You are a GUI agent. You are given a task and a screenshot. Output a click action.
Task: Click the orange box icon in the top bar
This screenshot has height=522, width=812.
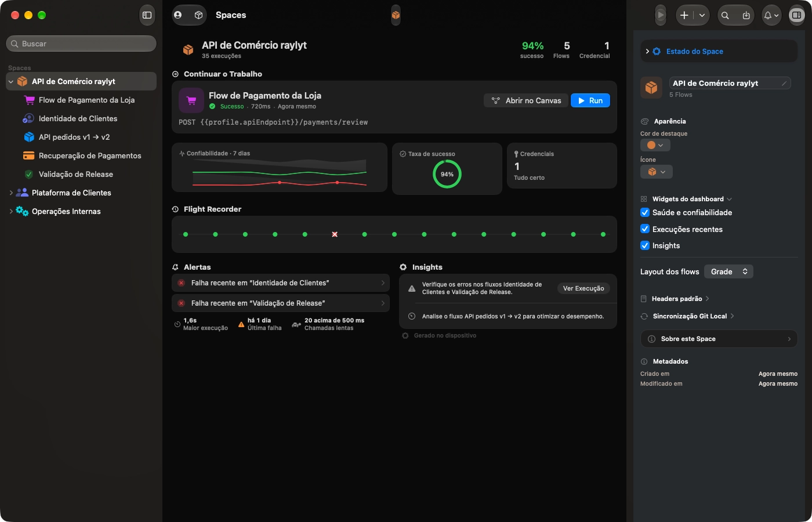396,15
